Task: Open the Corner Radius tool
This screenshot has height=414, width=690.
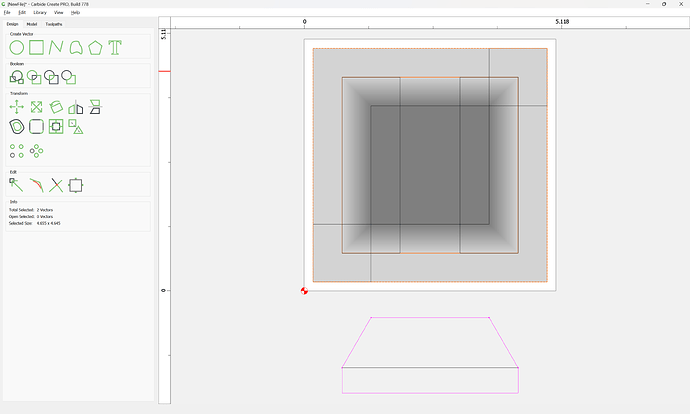Action: [37, 127]
